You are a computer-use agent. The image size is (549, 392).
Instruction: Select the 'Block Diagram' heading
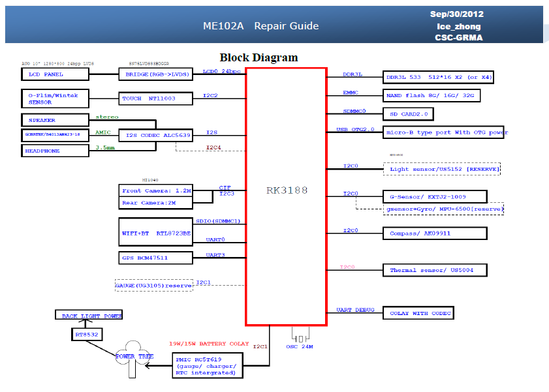[259, 57]
